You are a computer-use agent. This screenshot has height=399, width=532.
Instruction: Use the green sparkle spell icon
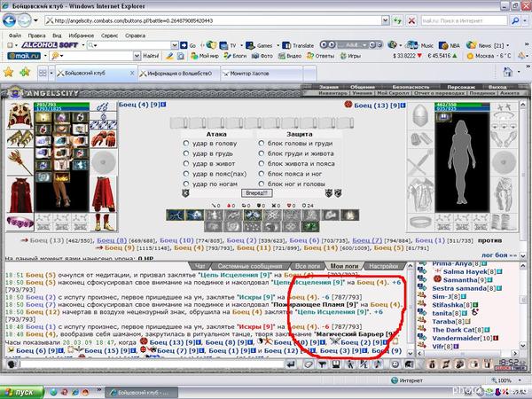pos(311,226)
